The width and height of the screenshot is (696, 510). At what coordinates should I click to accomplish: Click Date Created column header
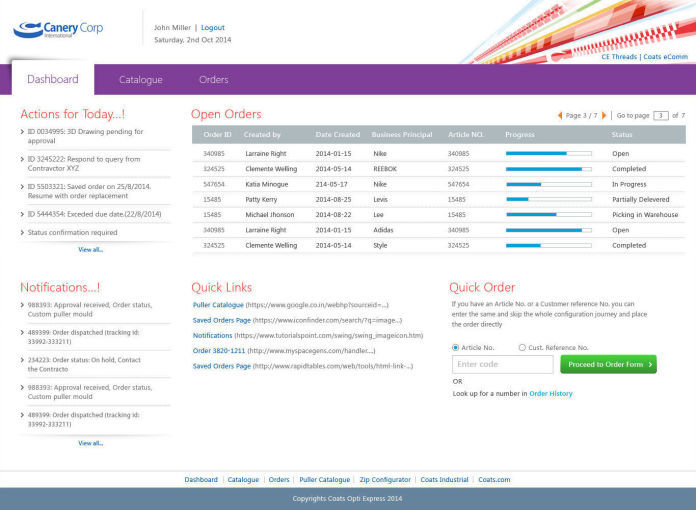[x=338, y=134]
